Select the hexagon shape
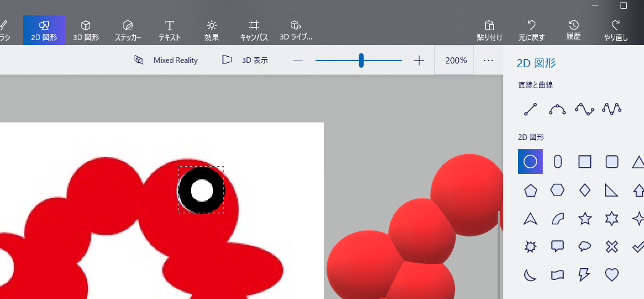Screen dimensions: 644x299 click(558, 190)
